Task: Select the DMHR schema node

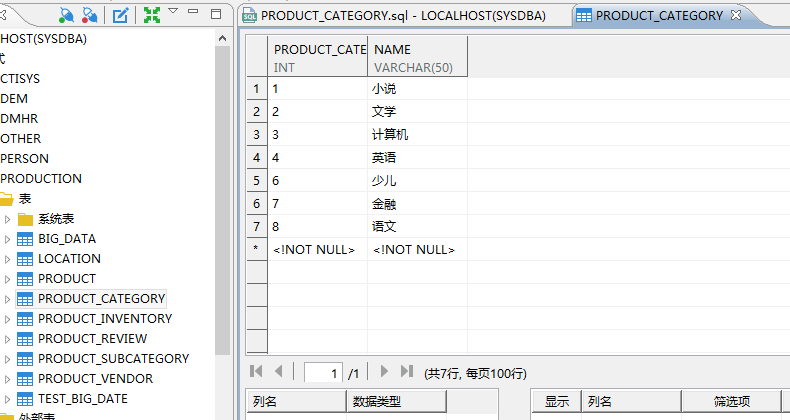Action: click(19, 118)
